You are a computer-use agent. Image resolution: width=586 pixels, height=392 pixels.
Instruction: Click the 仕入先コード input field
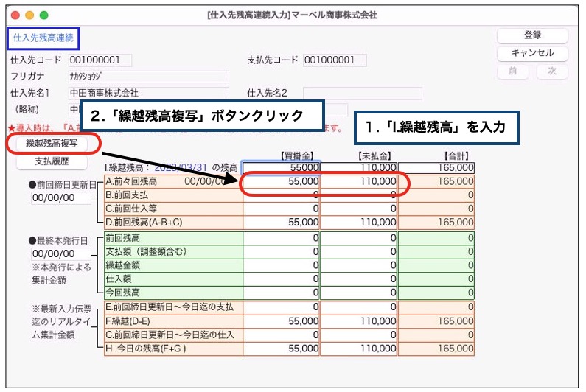coord(100,60)
